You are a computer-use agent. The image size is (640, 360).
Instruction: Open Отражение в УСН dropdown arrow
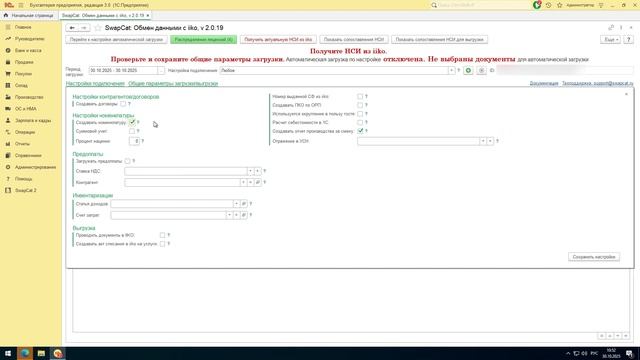click(483, 141)
